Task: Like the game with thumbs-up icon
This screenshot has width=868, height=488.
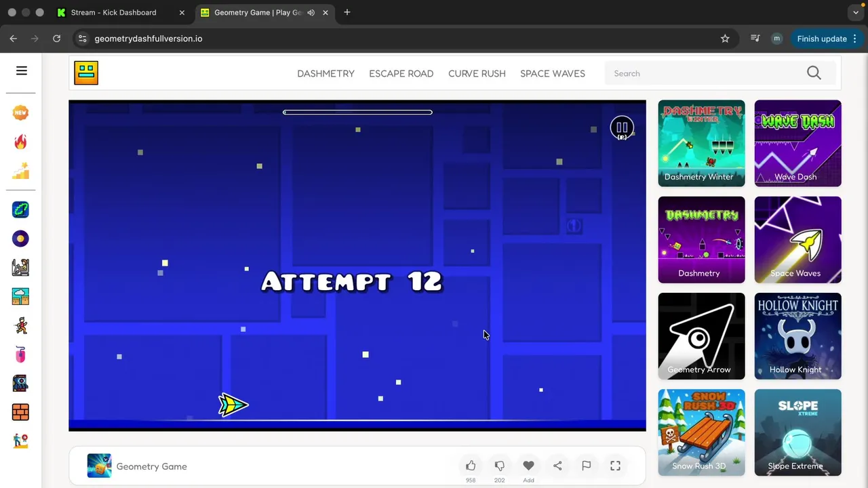Action: 471,466
